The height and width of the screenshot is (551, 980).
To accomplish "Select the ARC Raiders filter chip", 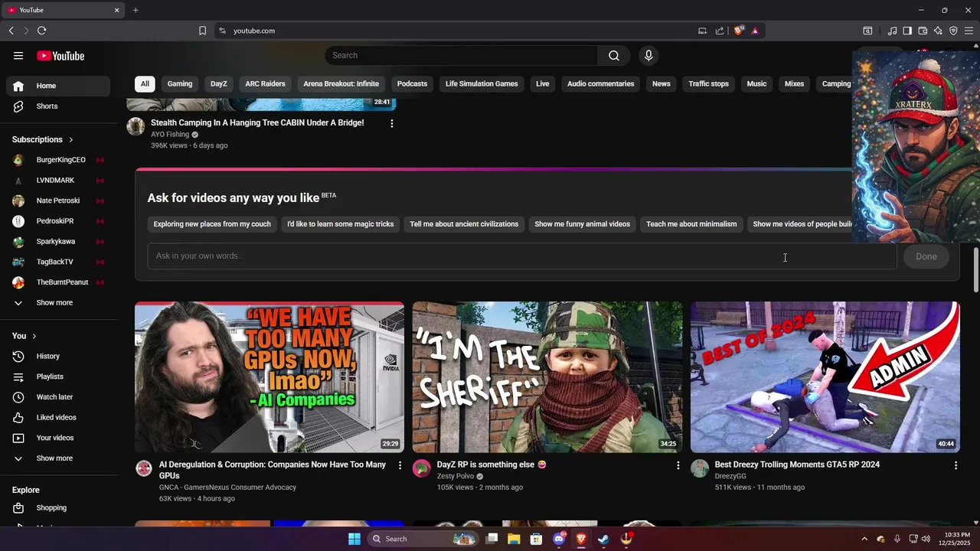I will point(265,83).
